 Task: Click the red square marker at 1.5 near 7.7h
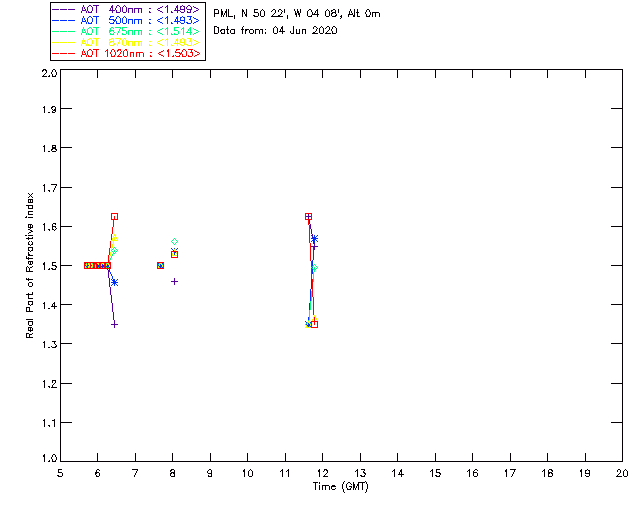160,265
